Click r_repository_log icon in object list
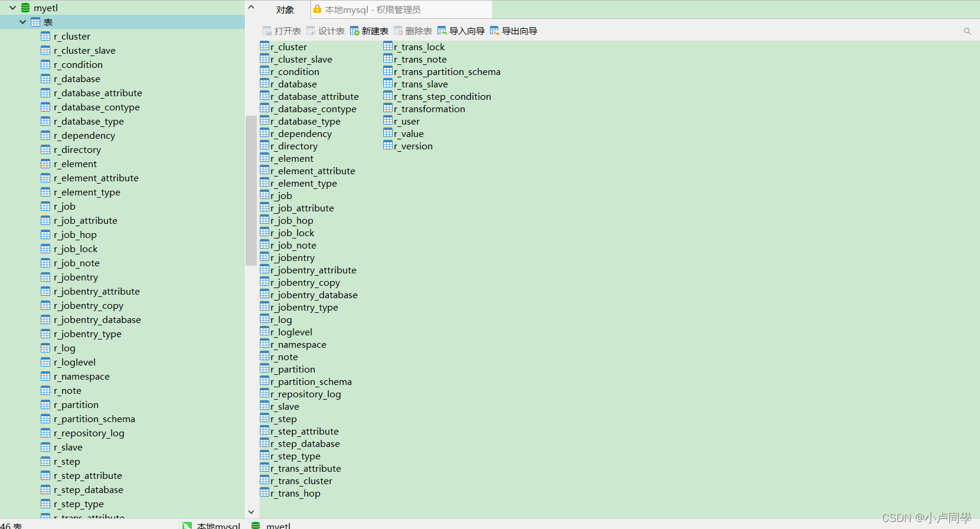Screen dimensions: 980x529 pos(264,393)
